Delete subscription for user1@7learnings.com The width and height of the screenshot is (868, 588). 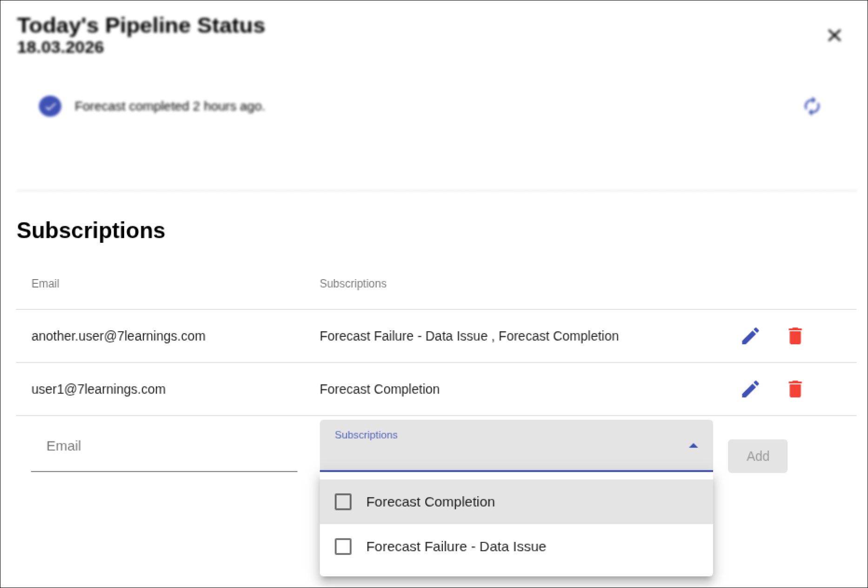coord(795,389)
